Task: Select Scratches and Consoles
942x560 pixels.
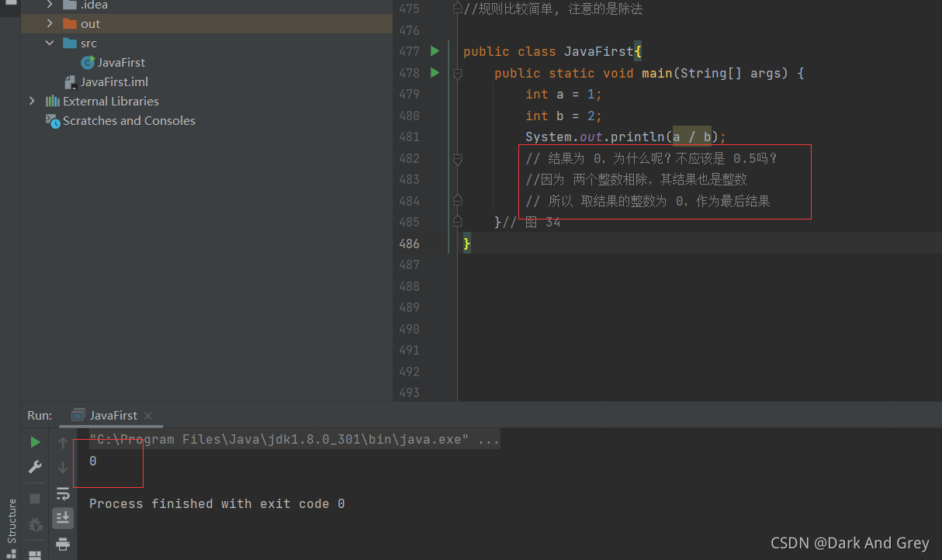Action: (x=129, y=121)
